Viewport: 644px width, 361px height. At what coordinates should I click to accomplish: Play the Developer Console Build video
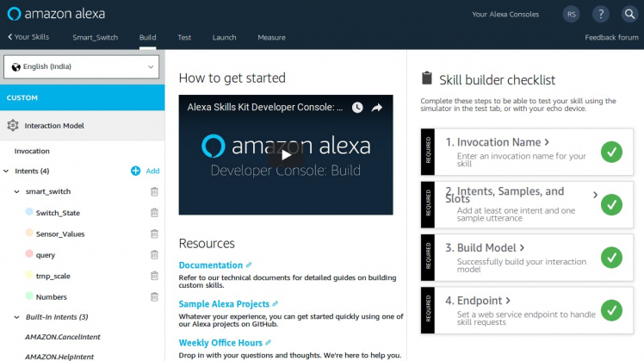[x=286, y=155]
